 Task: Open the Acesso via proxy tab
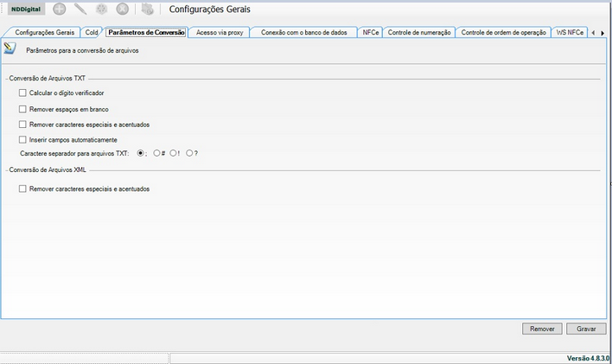point(220,32)
